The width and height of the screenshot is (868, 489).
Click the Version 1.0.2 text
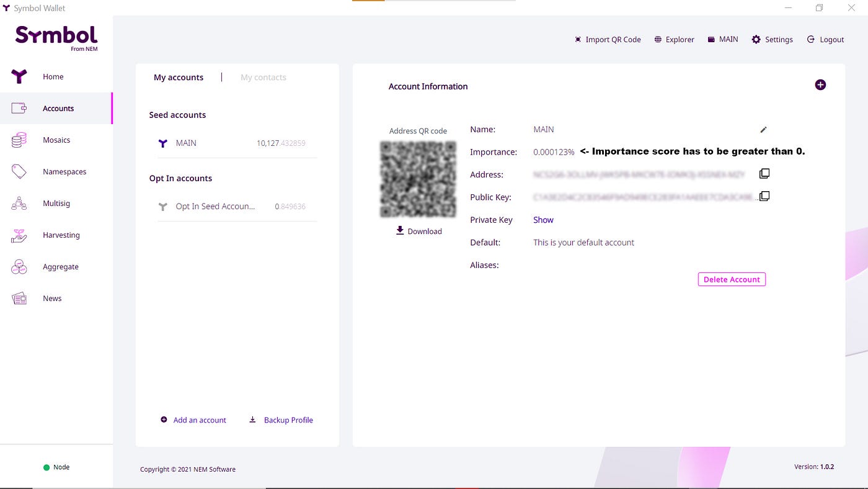tap(814, 467)
